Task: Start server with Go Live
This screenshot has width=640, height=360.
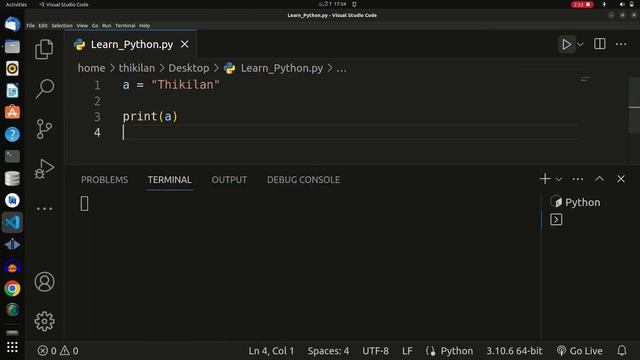Action: tap(580, 351)
